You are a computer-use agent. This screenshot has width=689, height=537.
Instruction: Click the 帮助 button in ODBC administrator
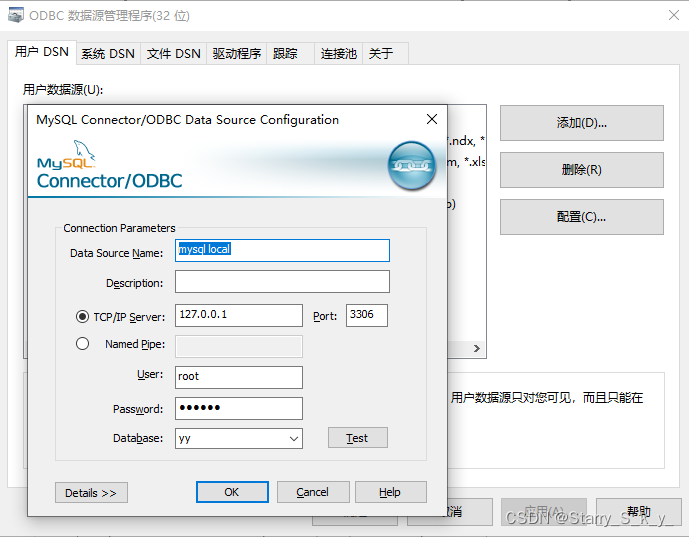click(x=638, y=512)
